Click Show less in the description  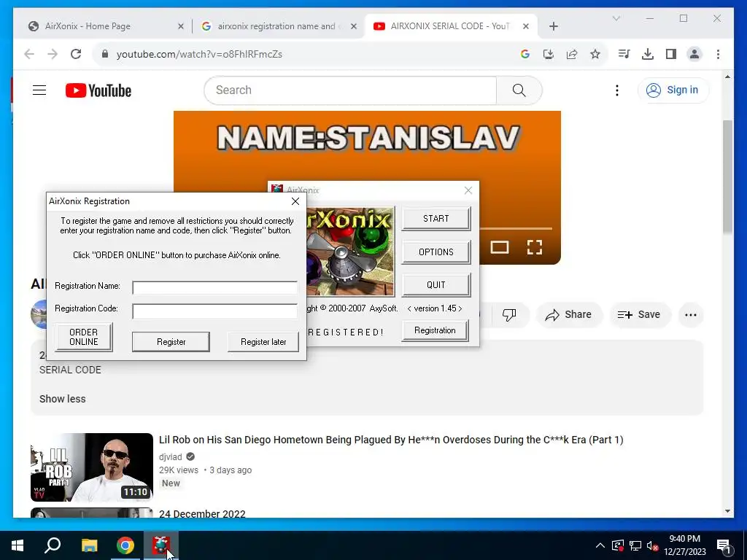pos(63,399)
